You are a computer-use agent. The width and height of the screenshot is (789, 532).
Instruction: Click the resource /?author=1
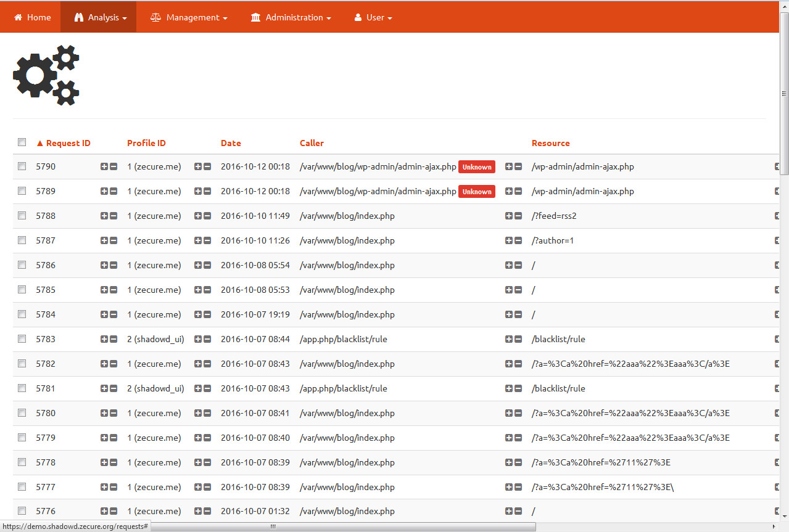click(x=553, y=240)
